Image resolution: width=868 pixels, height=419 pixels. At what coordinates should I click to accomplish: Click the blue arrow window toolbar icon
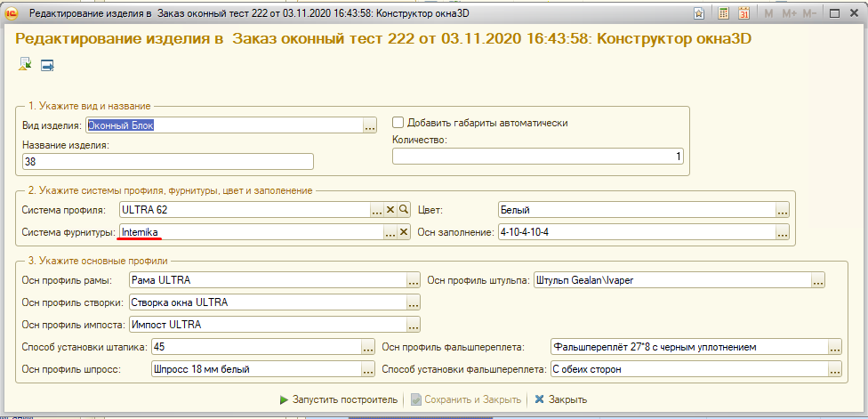[47, 65]
